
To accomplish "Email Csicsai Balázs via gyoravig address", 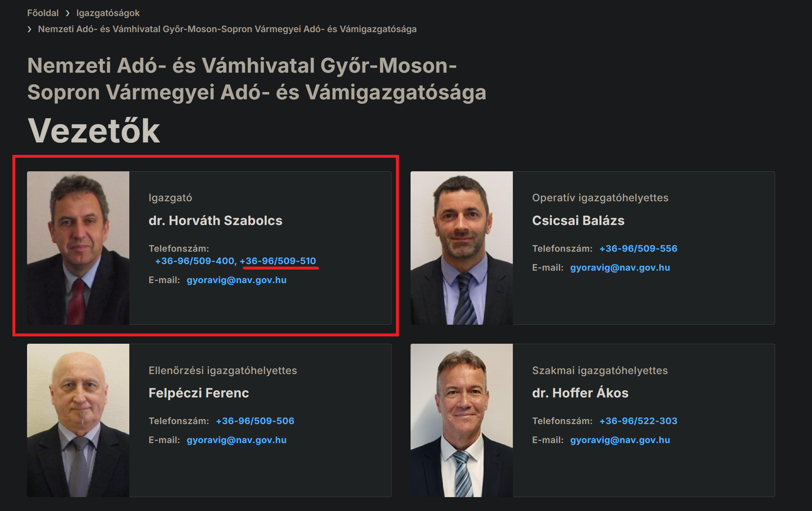I will click(620, 268).
